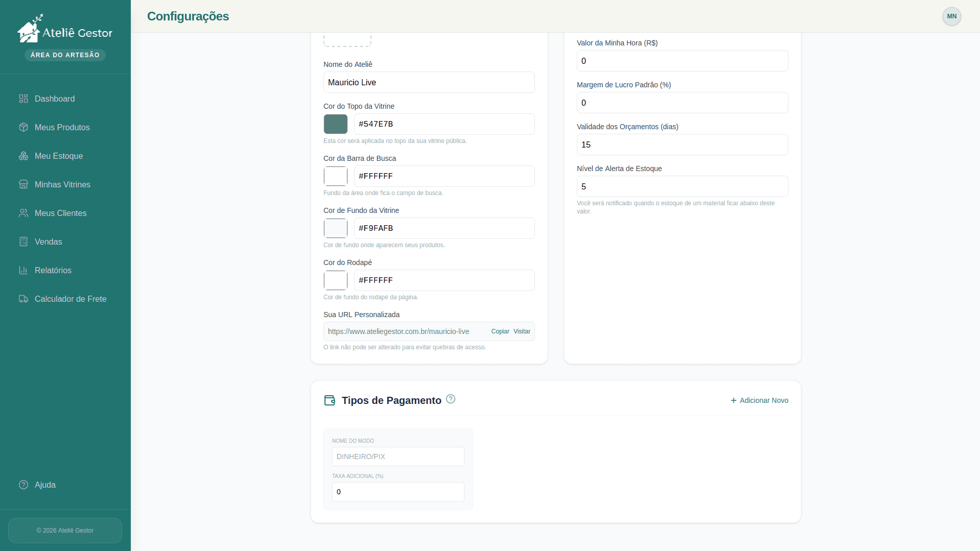This screenshot has width=980, height=551.
Task: Click the Meu Estoque cubes icon
Action: (24, 156)
